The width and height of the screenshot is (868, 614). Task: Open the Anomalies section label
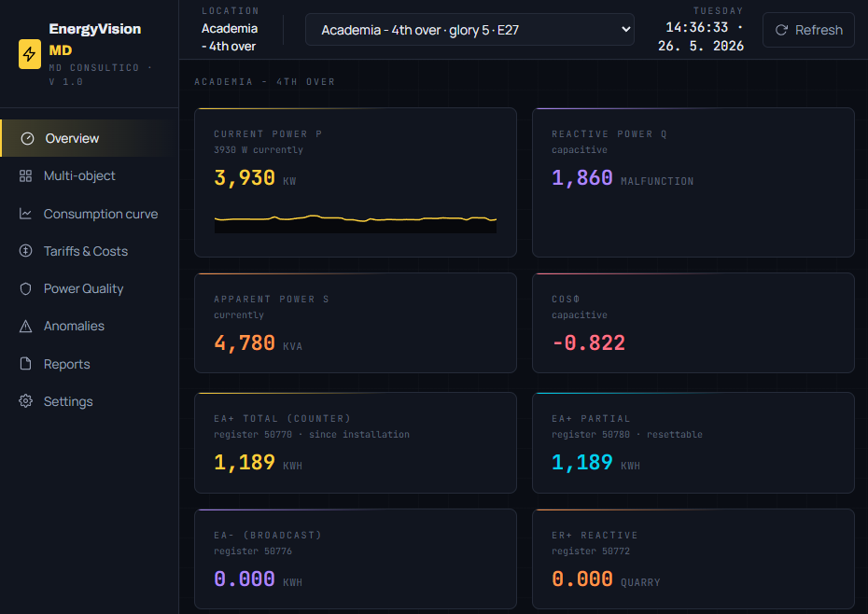[74, 326]
